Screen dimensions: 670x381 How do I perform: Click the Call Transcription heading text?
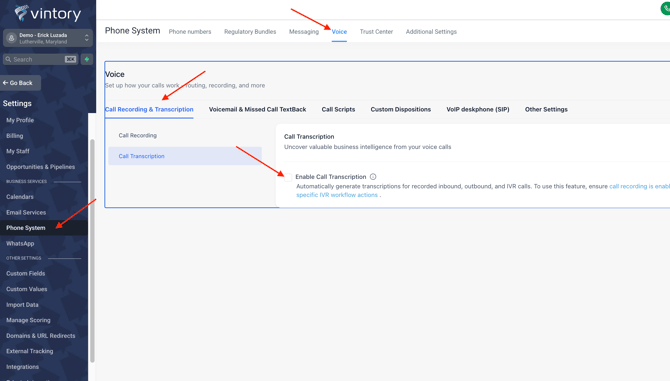[x=309, y=137]
